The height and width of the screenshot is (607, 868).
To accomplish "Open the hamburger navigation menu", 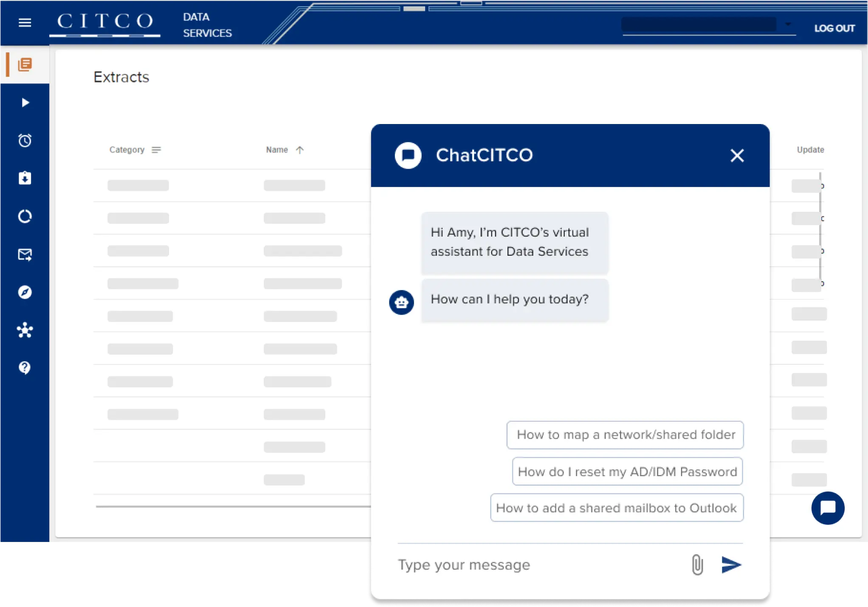I will (25, 23).
